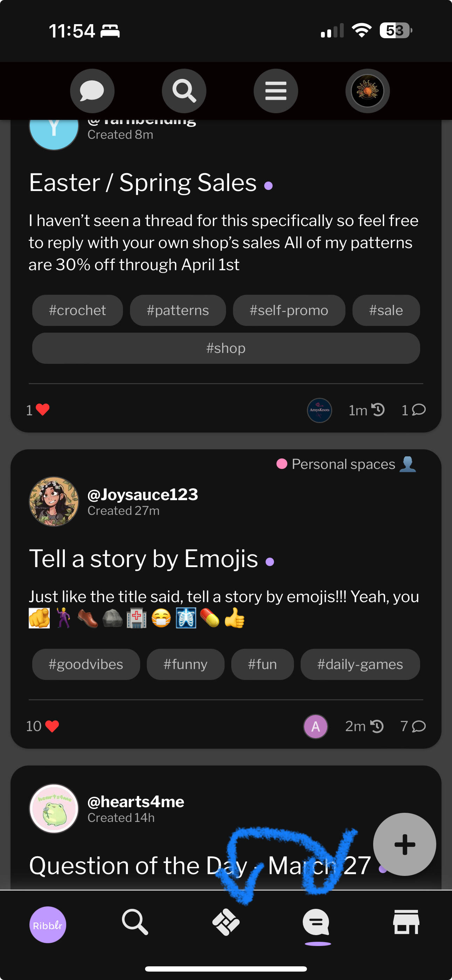This screenshot has width=452, height=980.
Task: Open the Personal spaces category label
Action: (x=343, y=464)
